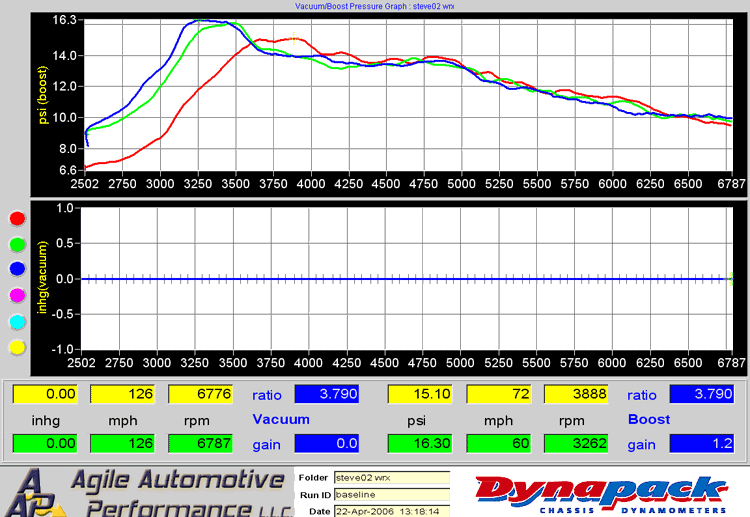Click the green vacuum rpm 6787 field
Viewport: 750px width, 517px height.
(200, 443)
